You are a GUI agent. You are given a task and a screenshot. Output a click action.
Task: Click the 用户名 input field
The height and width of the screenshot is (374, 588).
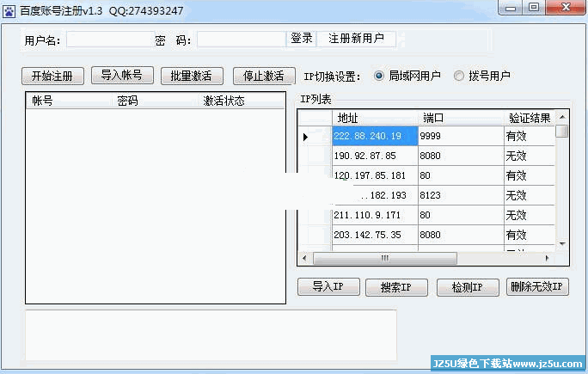tap(111, 40)
